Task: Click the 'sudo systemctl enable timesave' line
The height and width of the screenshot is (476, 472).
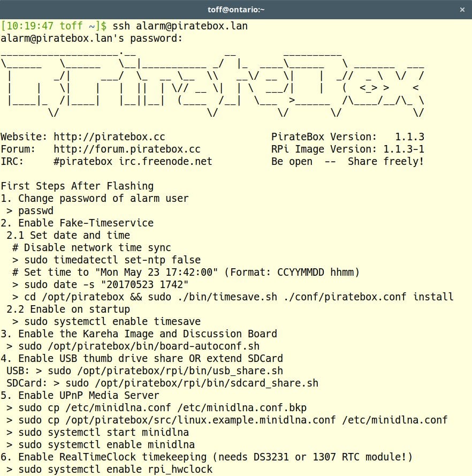Action: point(106,321)
